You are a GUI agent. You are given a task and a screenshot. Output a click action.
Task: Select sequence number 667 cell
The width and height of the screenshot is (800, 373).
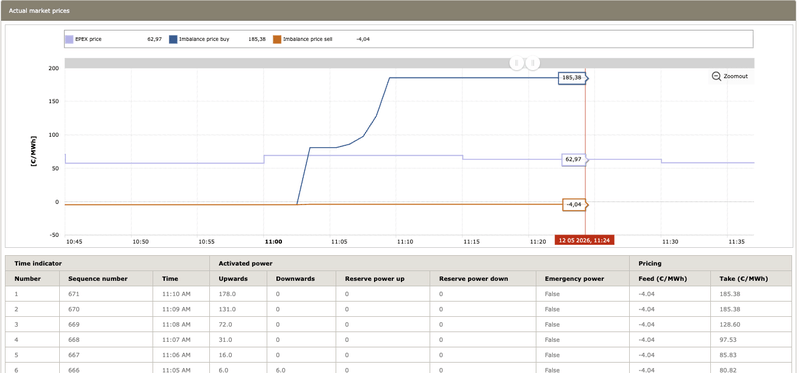click(x=106, y=355)
